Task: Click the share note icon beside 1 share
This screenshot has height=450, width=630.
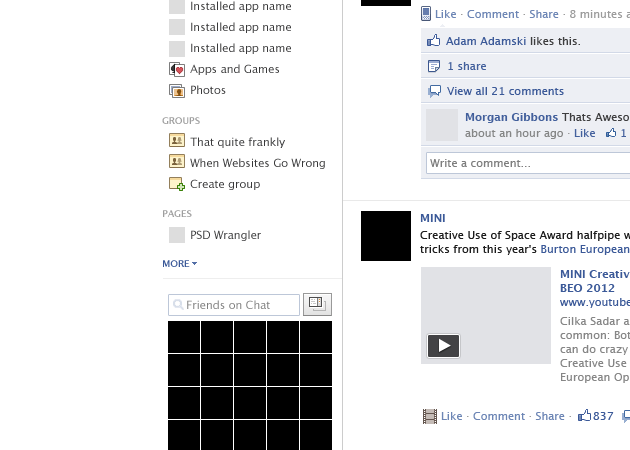Action: coord(434,66)
